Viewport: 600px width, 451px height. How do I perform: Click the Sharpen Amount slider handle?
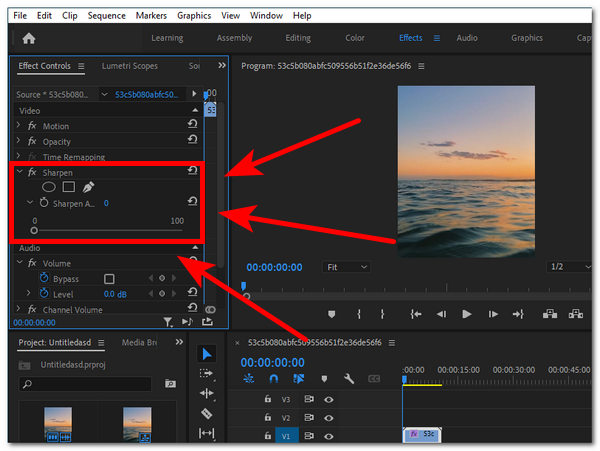[x=35, y=231]
